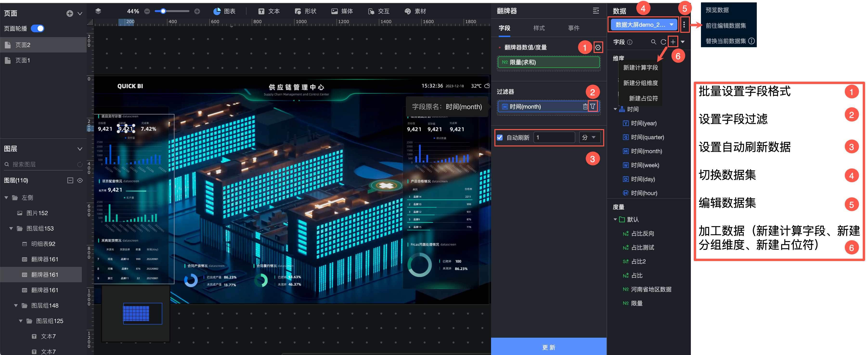Open filter settings funnel icon
This screenshot has height=355, width=868.
click(593, 106)
